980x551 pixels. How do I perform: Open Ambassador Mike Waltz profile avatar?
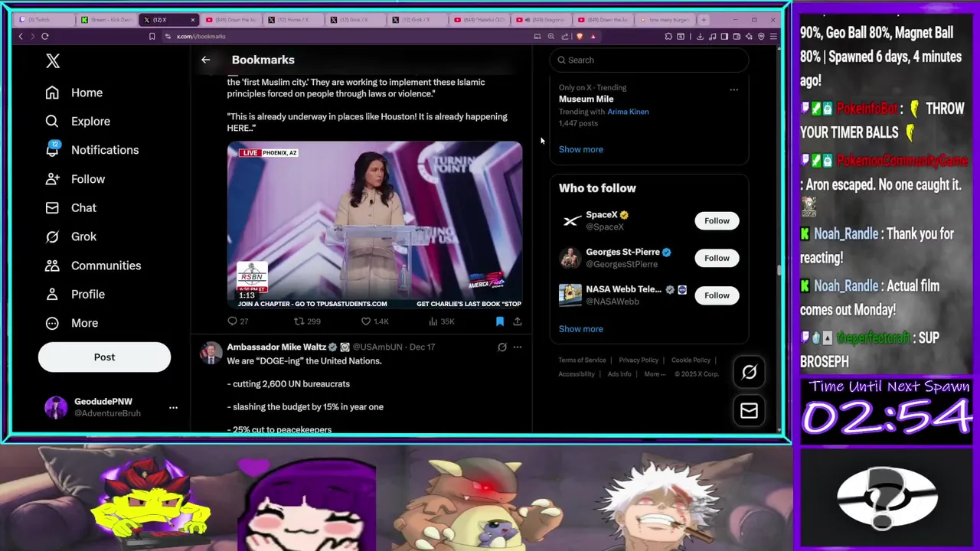tap(211, 353)
